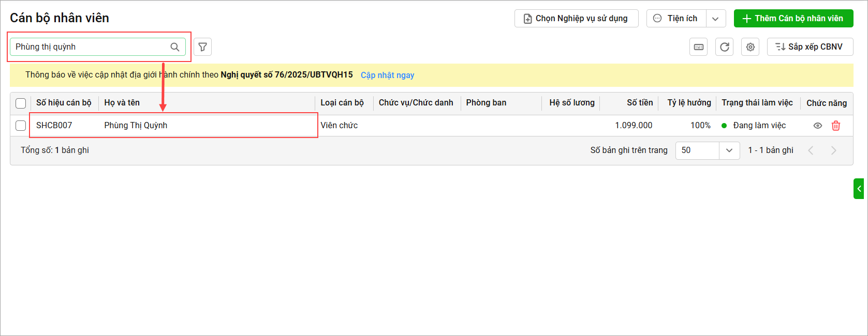This screenshot has height=336, width=868.
Task: Open the Tiện ích dropdown arrow
Action: [x=715, y=19]
